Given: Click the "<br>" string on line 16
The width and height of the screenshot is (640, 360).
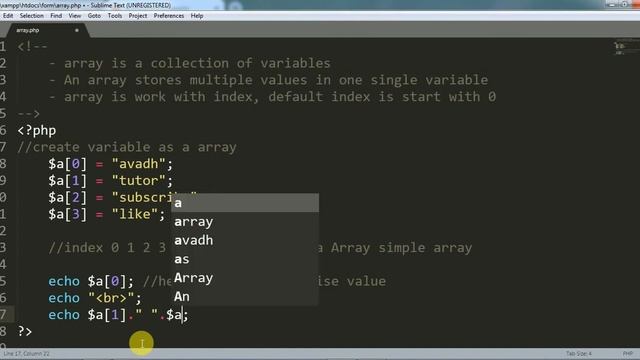Looking at the screenshot, I should pos(111,298).
